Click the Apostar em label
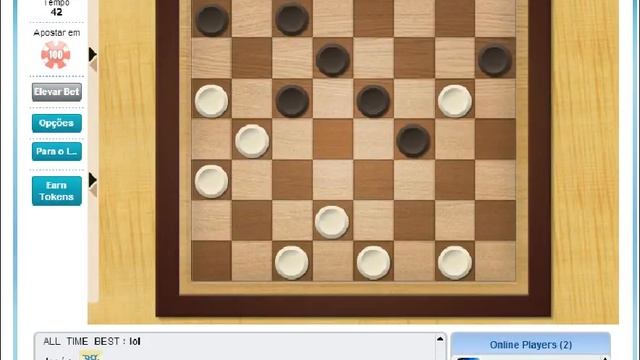 [57, 33]
